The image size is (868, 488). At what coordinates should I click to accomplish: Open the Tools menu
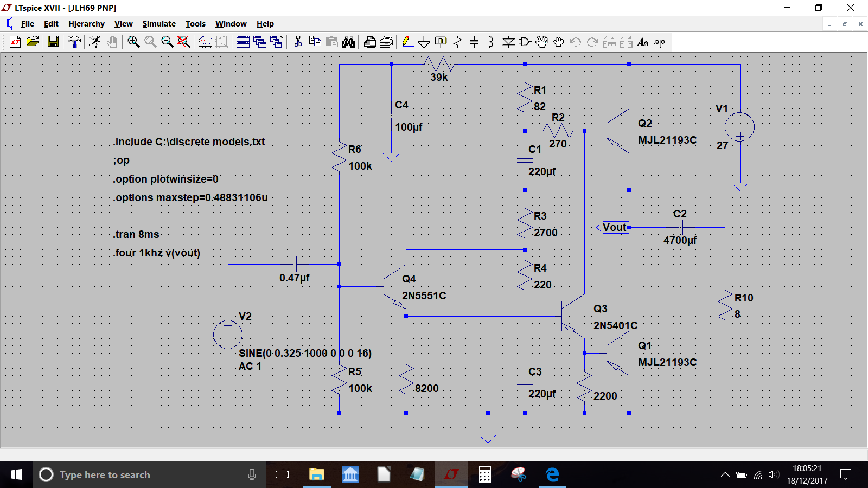pyautogui.click(x=195, y=24)
